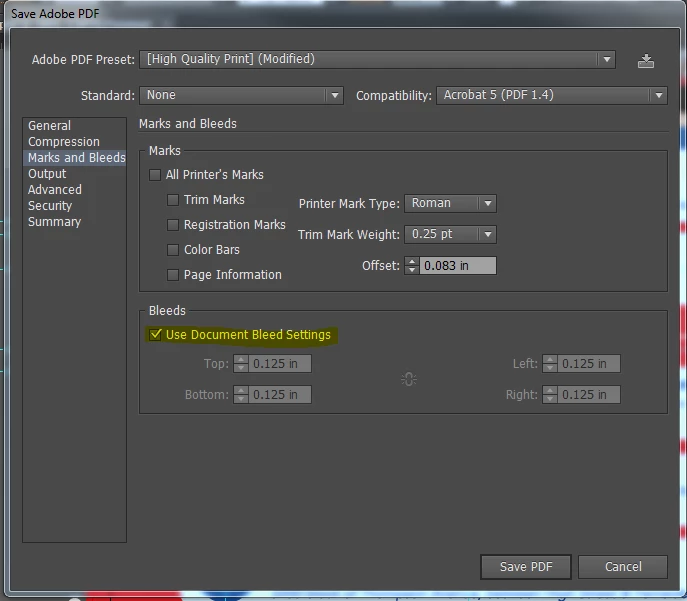Click the save preset icon

point(646,61)
